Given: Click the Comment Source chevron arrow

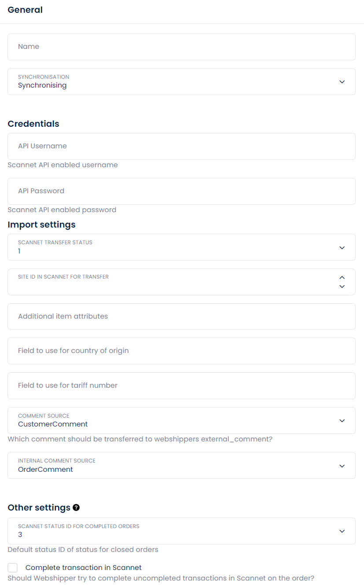Looking at the screenshot, I should coord(342,421).
